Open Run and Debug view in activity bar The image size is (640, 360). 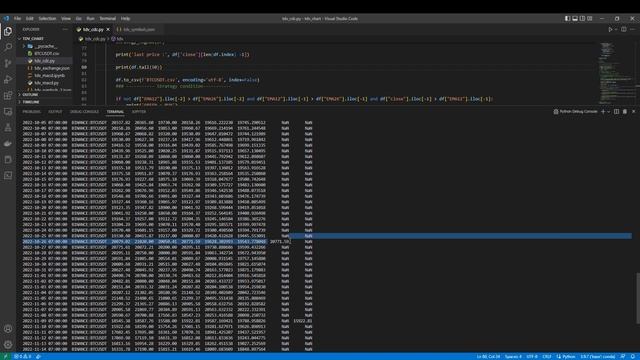coord(8,79)
